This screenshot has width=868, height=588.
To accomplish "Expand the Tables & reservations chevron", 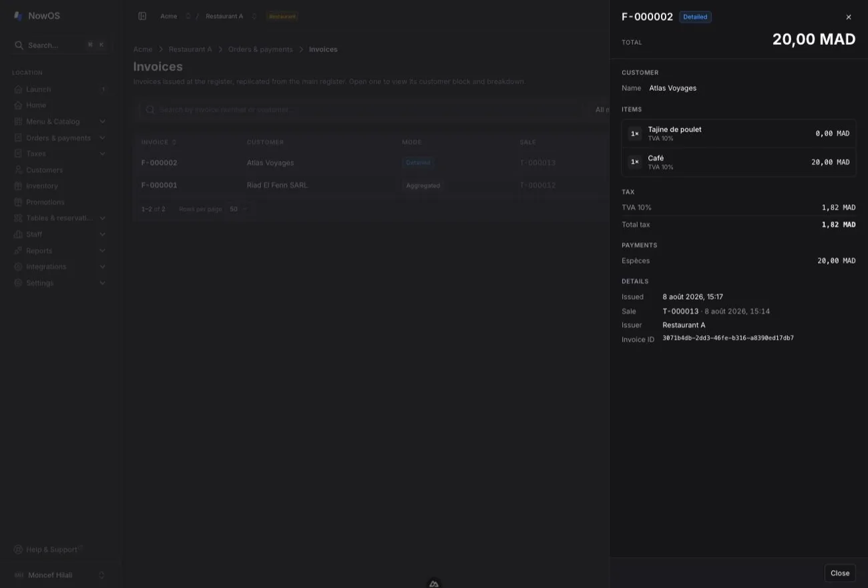I will (x=102, y=218).
